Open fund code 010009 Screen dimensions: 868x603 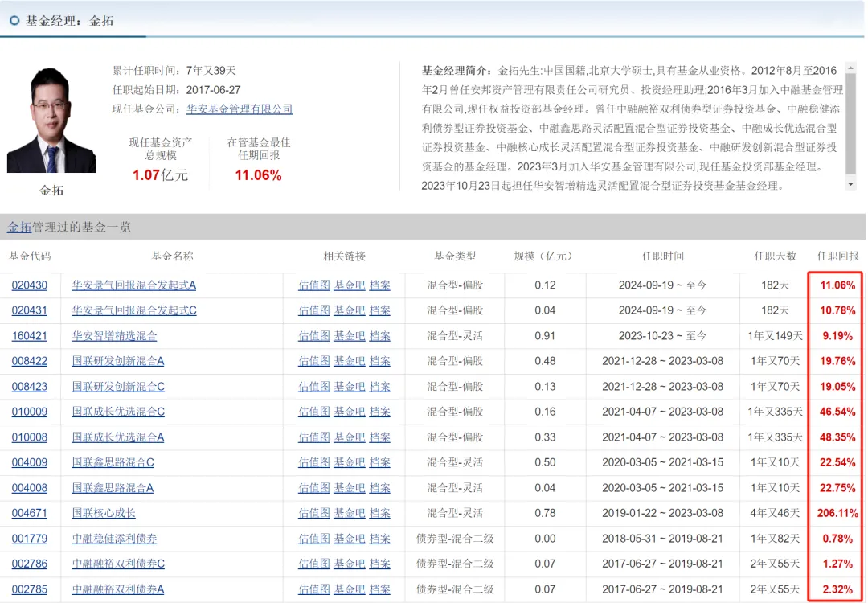pyautogui.click(x=30, y=412)
